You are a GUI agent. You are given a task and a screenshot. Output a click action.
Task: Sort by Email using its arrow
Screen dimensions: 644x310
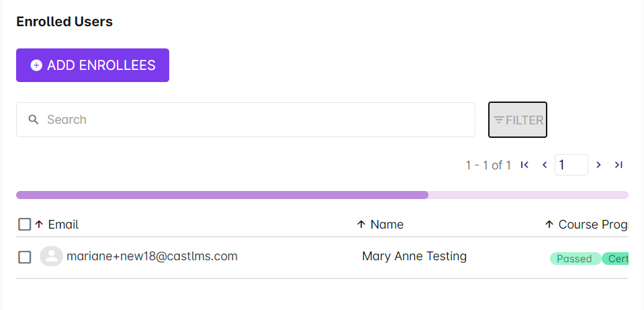pyautogui.click(x=39, y=225)
